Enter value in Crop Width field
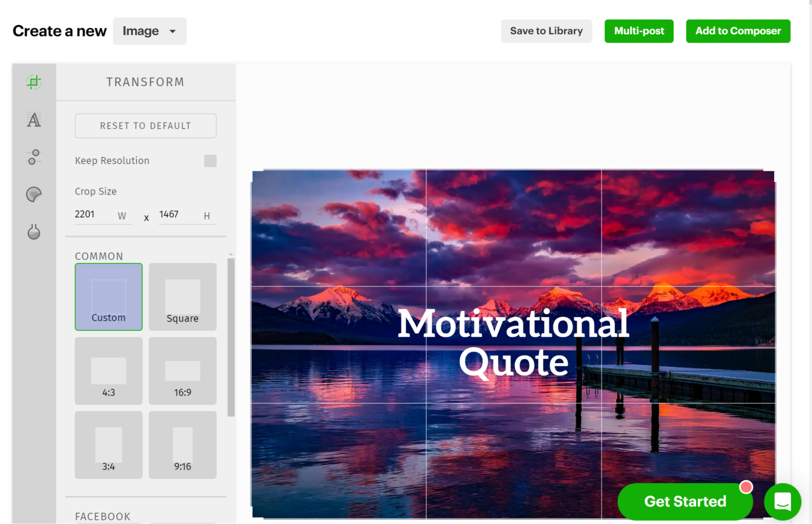Screen dimensions: 812x524 pos(92,214)
